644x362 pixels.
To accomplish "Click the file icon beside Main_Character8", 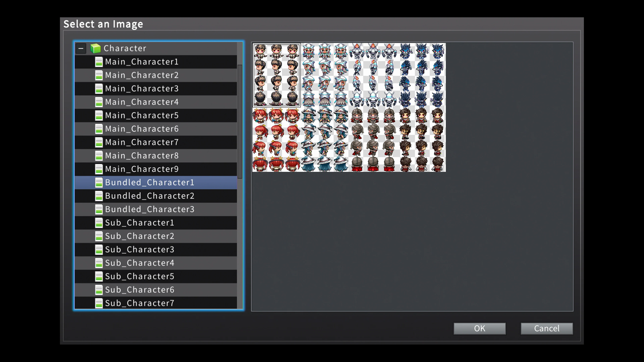I will [x=99, y=155].
